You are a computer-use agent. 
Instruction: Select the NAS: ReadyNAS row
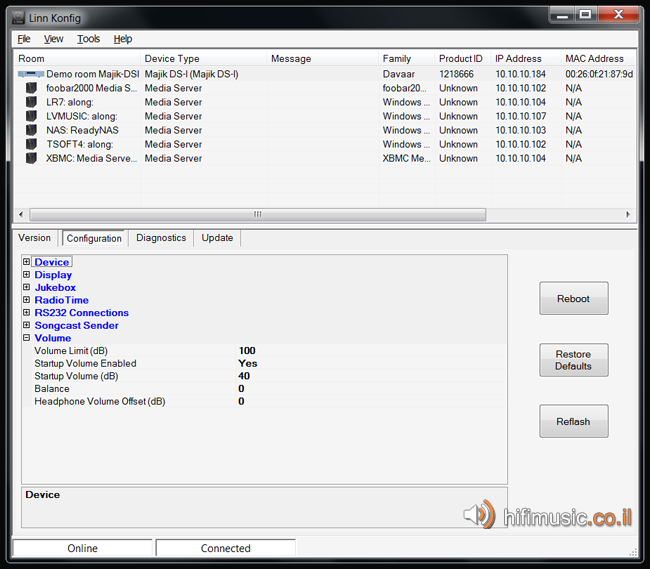click(x=325, y=131)
